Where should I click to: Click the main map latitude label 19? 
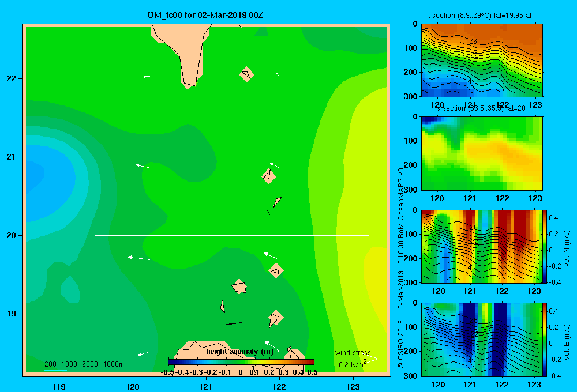[11, 314]
